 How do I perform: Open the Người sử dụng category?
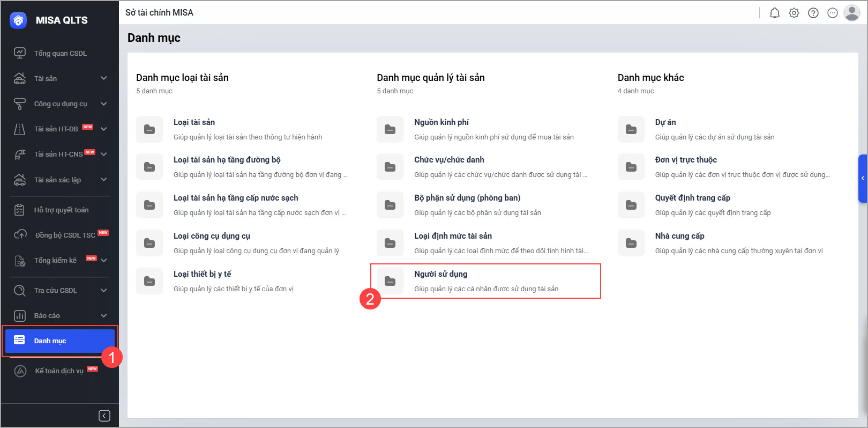[x=440, y=274]
